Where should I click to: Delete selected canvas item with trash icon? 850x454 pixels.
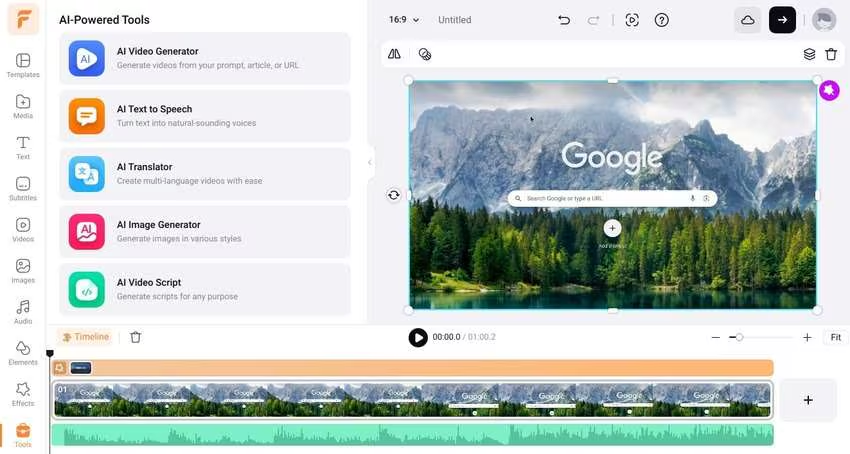tap(831, 54)
